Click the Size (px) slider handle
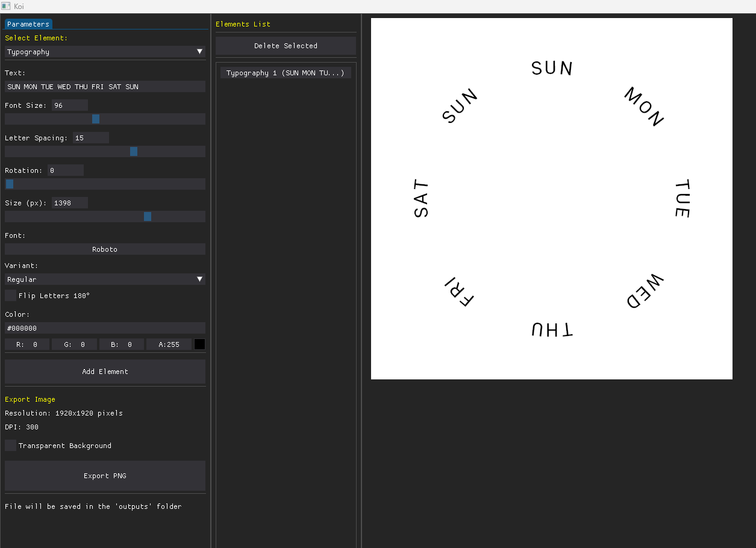Screen dimensions: 756x548 [148, 217]
